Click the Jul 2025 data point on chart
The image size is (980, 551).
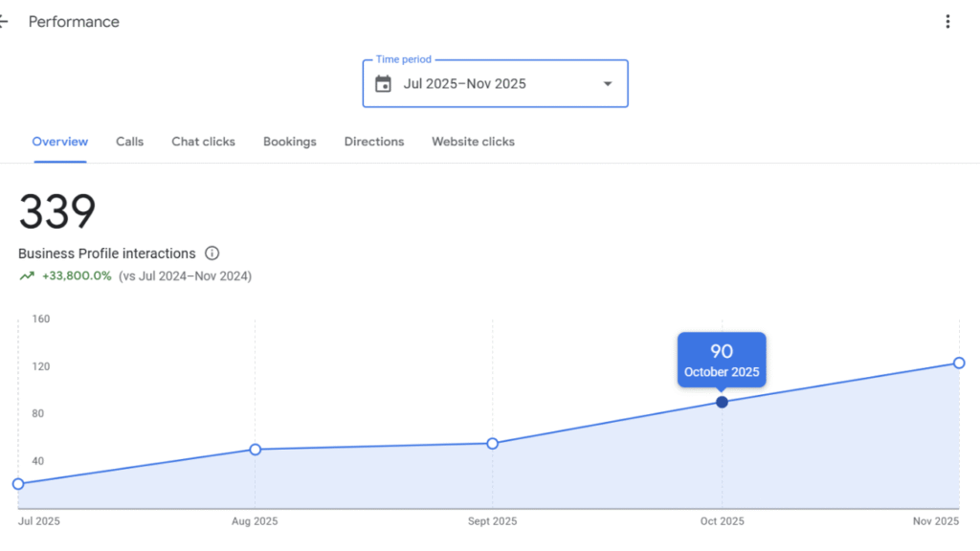18,484
